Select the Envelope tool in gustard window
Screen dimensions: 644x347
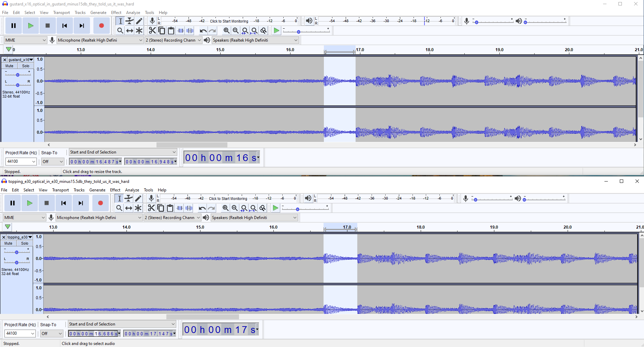[x=130, y=21]
